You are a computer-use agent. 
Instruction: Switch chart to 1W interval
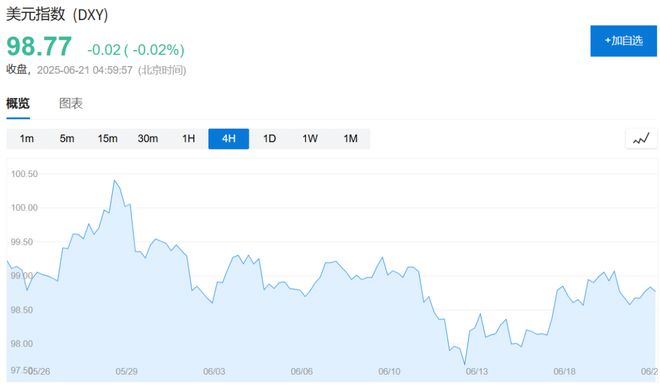point(310,139)
